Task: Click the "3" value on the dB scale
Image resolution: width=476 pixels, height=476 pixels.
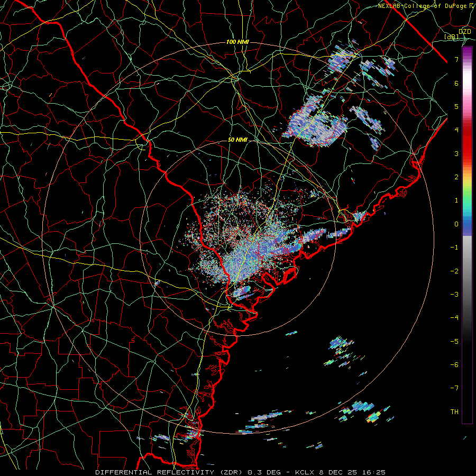Action: pos(456,153)
